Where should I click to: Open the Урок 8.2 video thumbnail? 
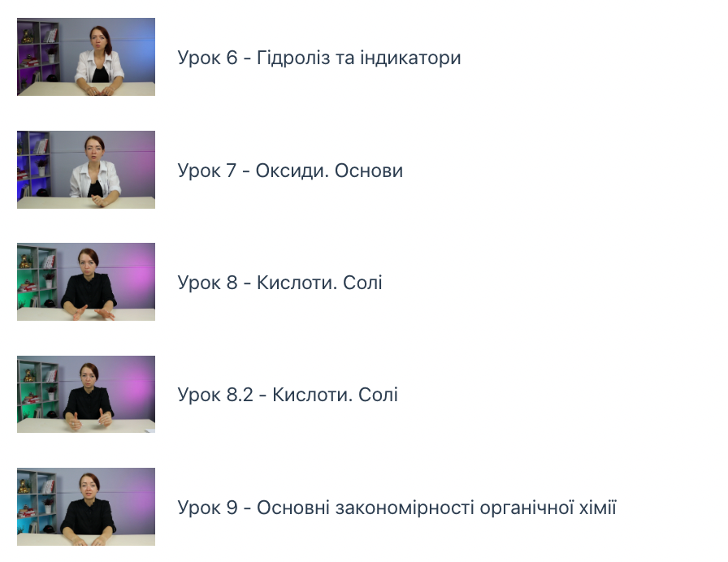pos(86,394)
